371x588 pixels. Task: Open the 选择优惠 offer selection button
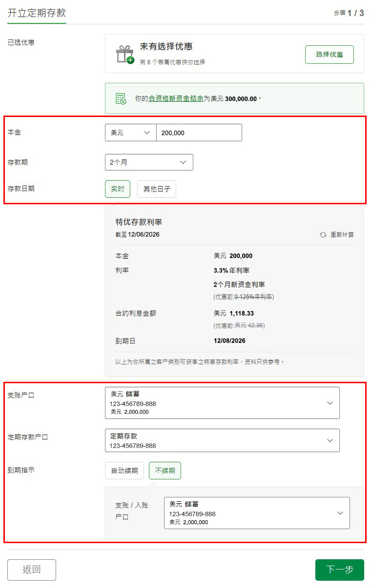coord(330,54)
